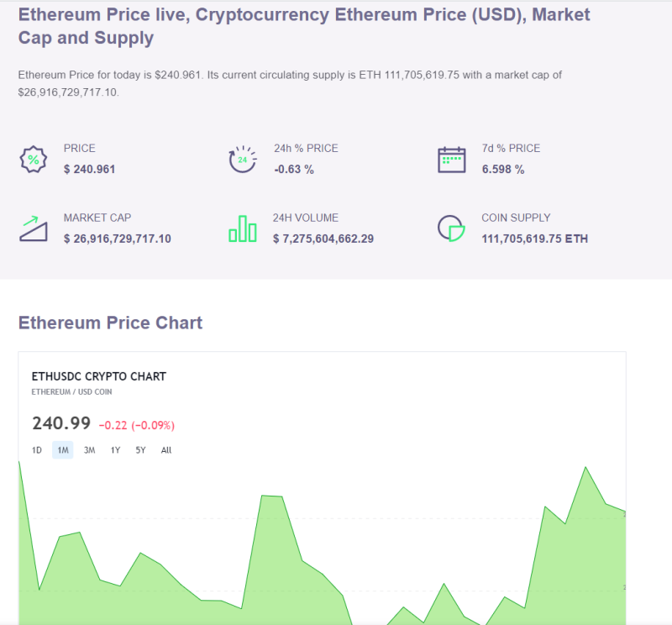Click the $ 240.961 price value
The width and height of the screenshot is (672, 625).
(89, 169)
